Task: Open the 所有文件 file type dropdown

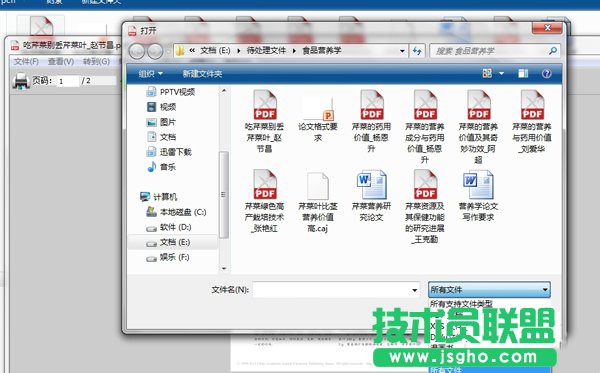Action: (x=489, y=290)
